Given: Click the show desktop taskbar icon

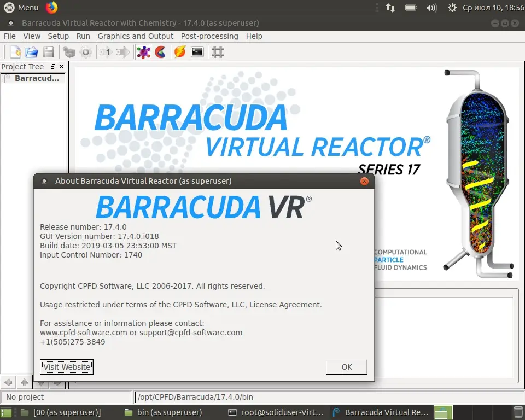Looking at the screenshot, I should coord(6,412).
